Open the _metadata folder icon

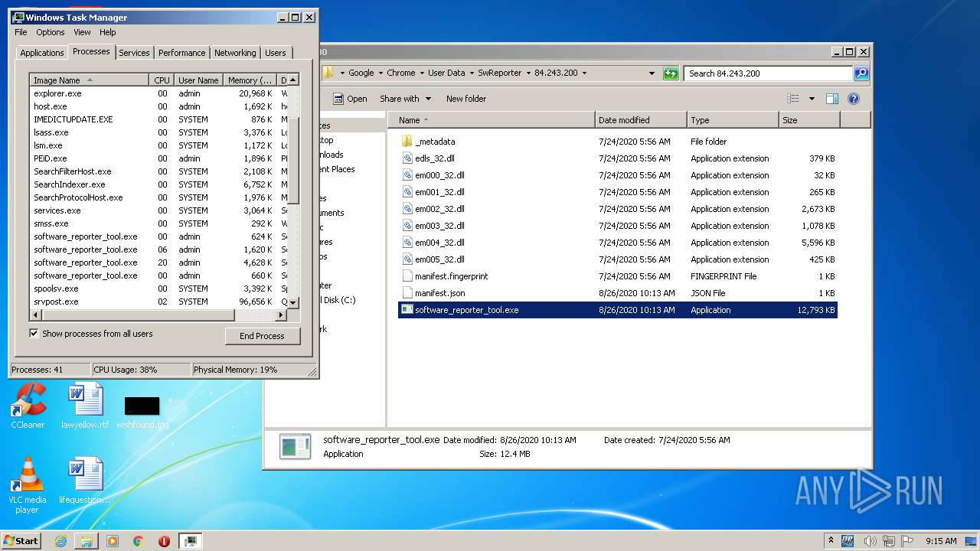(407, 142)
